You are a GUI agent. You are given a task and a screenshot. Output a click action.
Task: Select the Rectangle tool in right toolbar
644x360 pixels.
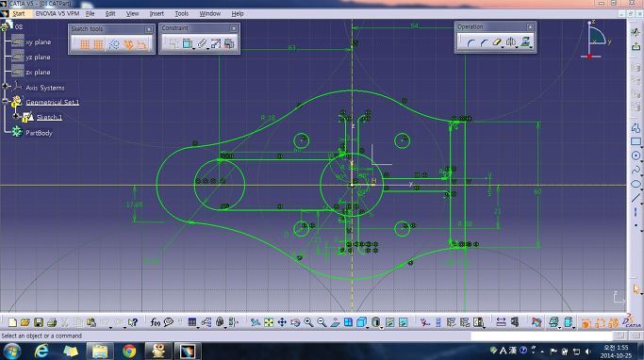(636, 142)
